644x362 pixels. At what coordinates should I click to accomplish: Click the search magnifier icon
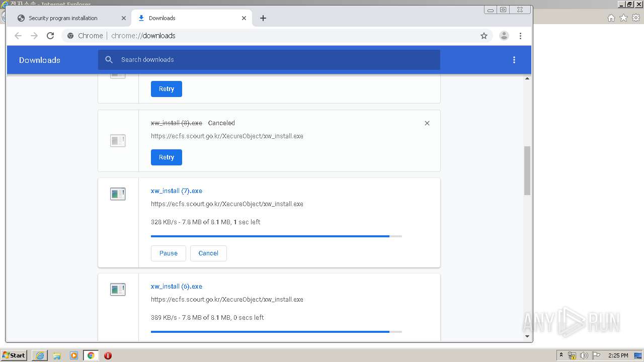[109, 60]
